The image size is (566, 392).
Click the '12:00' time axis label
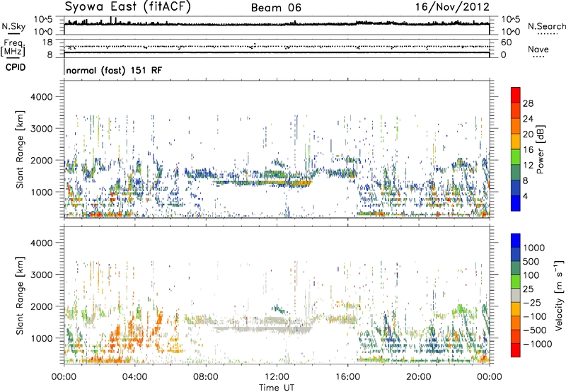point(277,377)
